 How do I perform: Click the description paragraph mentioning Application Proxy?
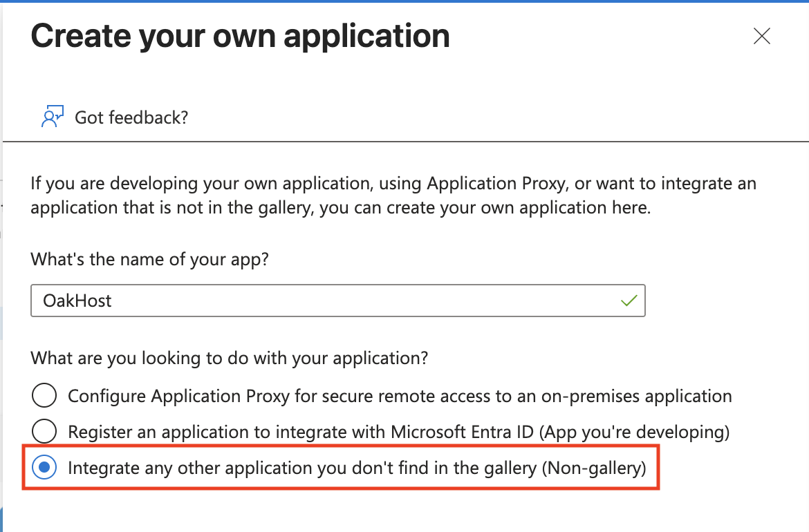393,196
